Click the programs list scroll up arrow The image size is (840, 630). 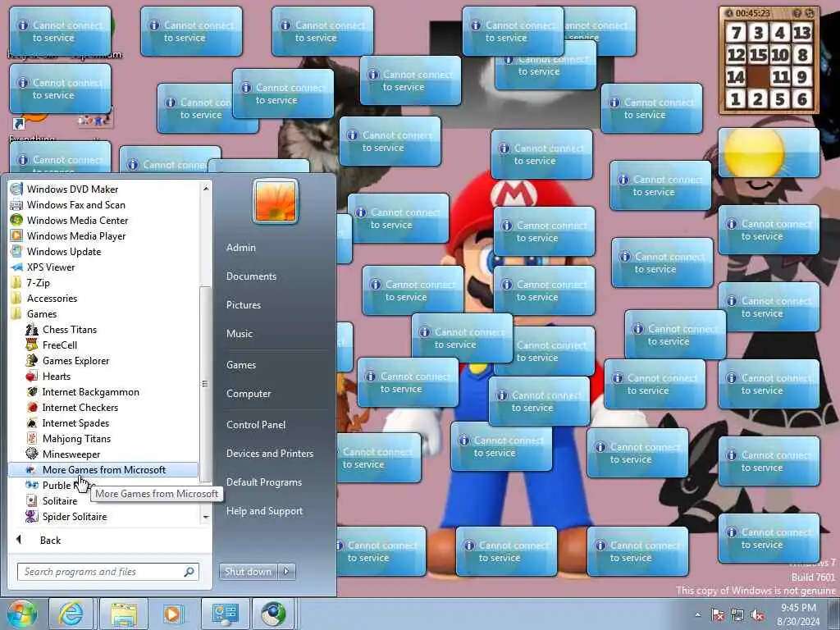[x=205, y=189]
